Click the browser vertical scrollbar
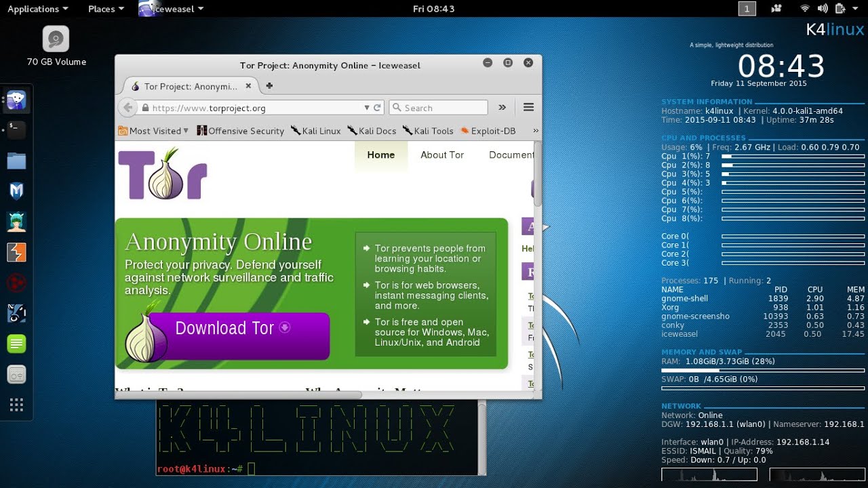868x488 pixels. (x=538, y=174)
